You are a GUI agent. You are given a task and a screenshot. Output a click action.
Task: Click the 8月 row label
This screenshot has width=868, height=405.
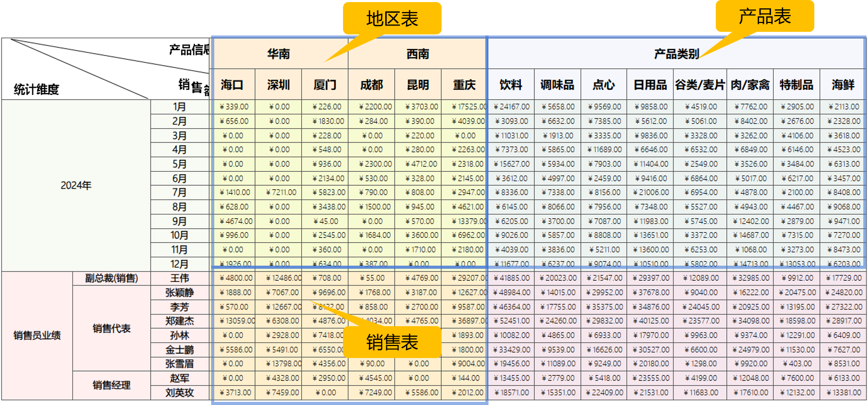point(179,207)
